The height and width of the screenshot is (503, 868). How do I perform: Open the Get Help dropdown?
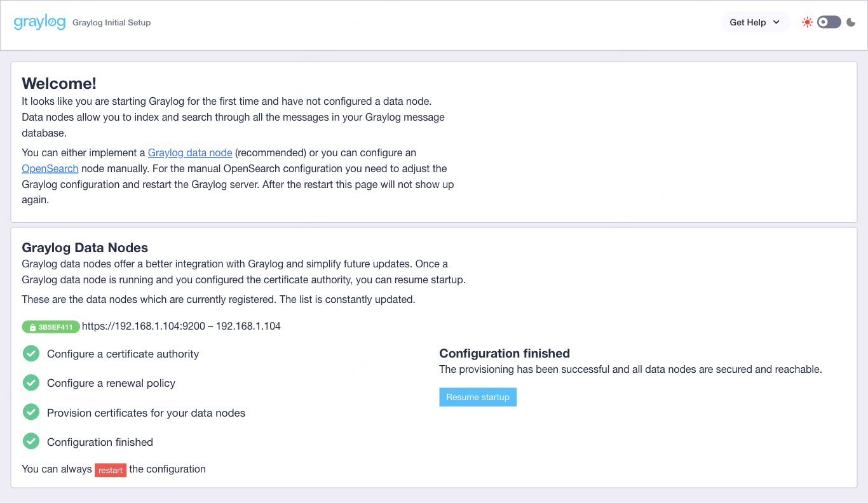point(755,22)
